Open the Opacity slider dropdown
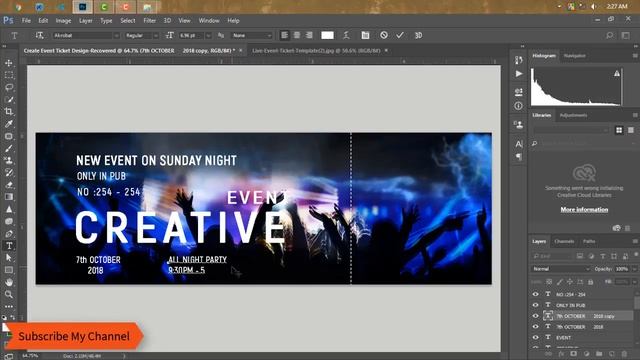This screenshot has width=640, height=360. [x=634, y=269]
